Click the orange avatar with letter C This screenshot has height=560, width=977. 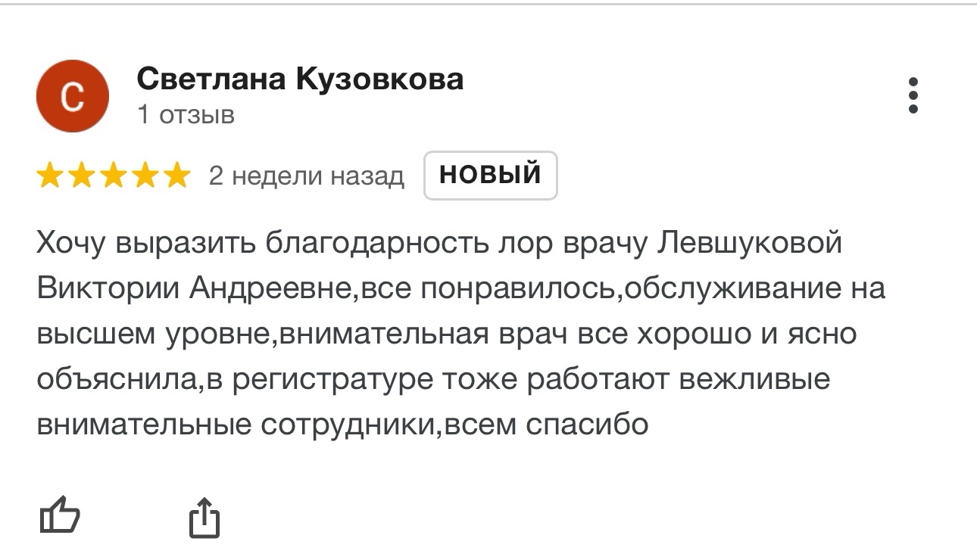73,96
